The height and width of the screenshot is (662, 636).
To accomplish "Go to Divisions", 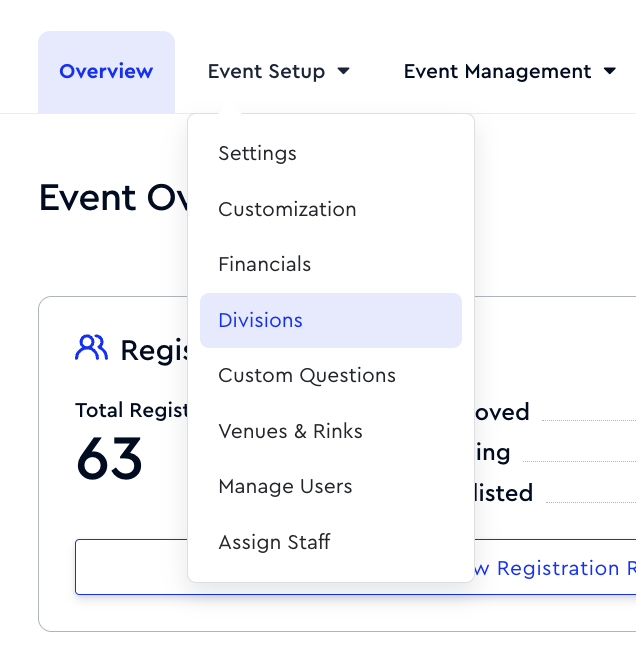I will pos(331,320).
